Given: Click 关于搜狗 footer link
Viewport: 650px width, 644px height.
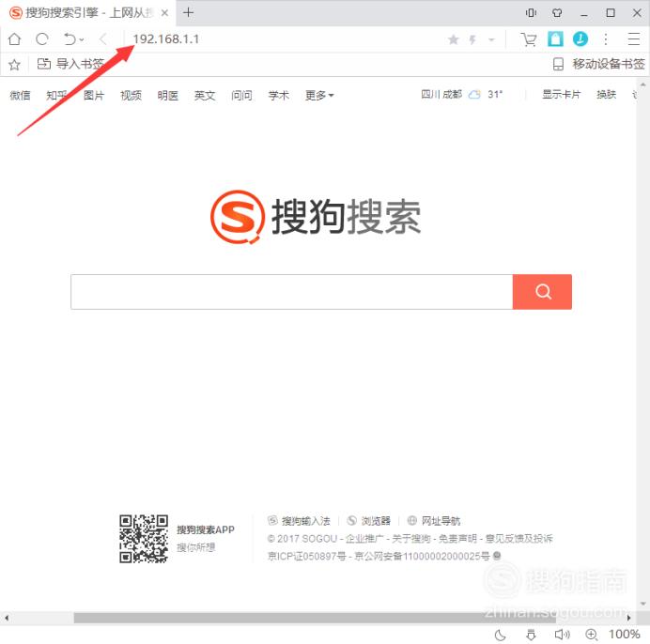Looking at the screenshot, I should [x=411, y=538].
